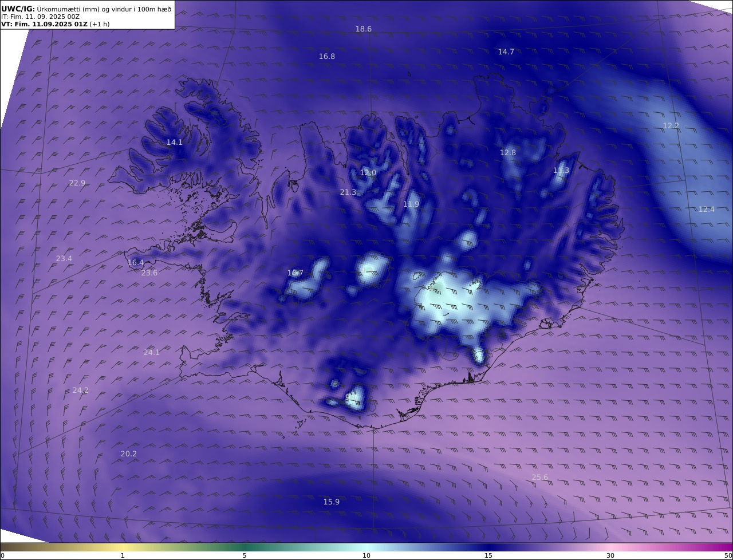Click the 12.0 value on the map
The height and width of the screenshot is (560, 733).
(x=368, y=172)
